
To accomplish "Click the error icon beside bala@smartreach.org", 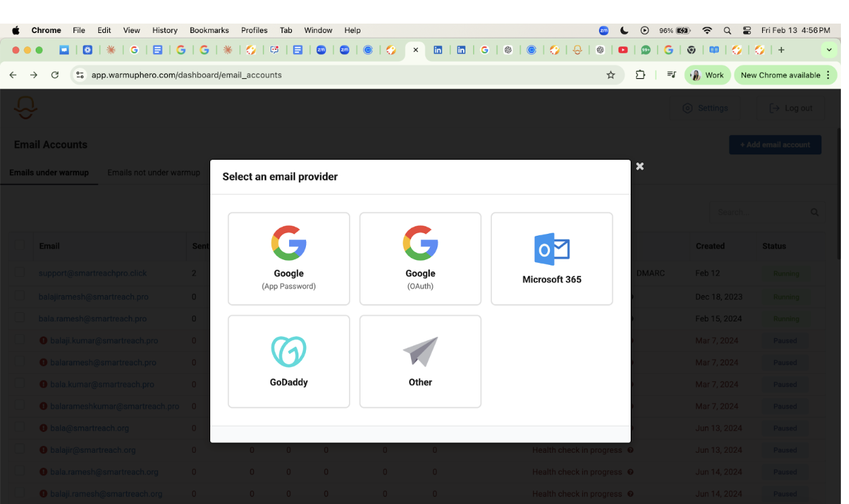I will (x=43, y=428).
